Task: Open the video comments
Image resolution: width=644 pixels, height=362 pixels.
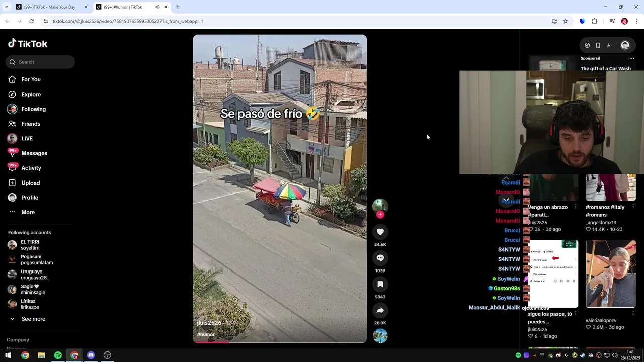Action: click(x=380, y=258)
